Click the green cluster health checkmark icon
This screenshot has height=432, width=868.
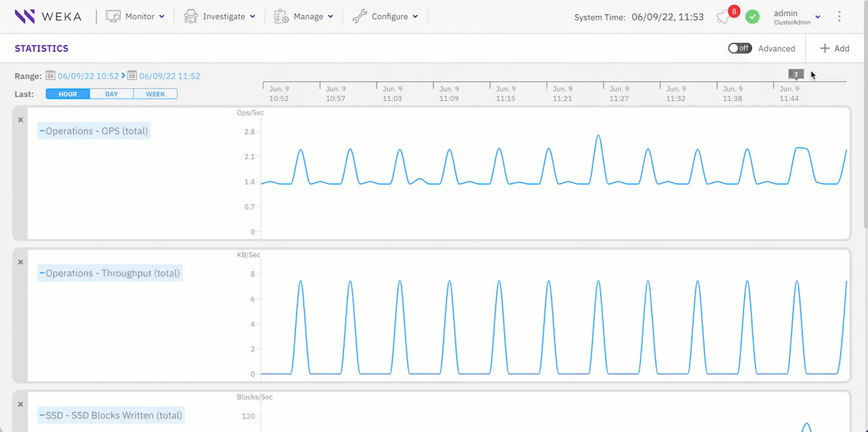click(x=753, y=16)
